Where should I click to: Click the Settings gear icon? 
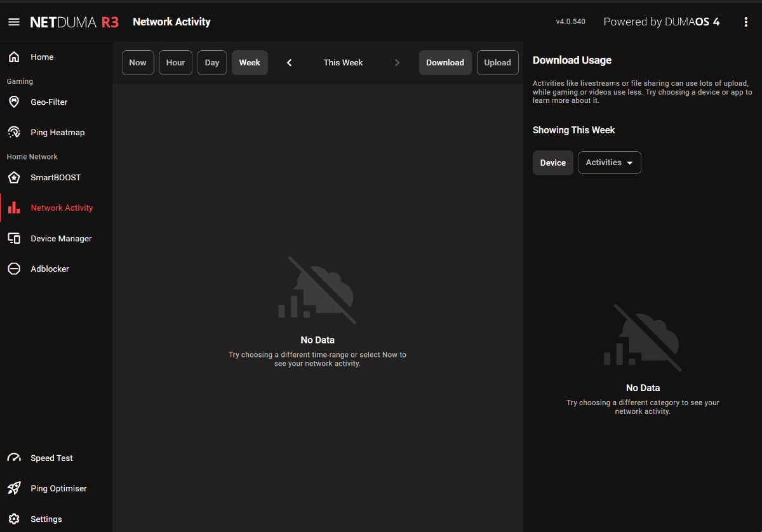[x=14, y=519]
